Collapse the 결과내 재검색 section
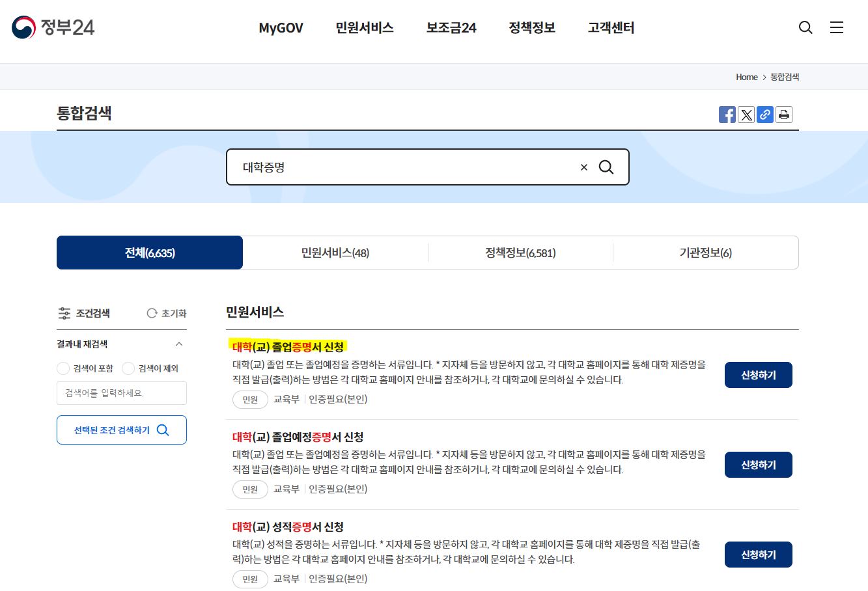The height and width of the screenshot is (591, 868). pyautogui.click(x=179, y=344)
